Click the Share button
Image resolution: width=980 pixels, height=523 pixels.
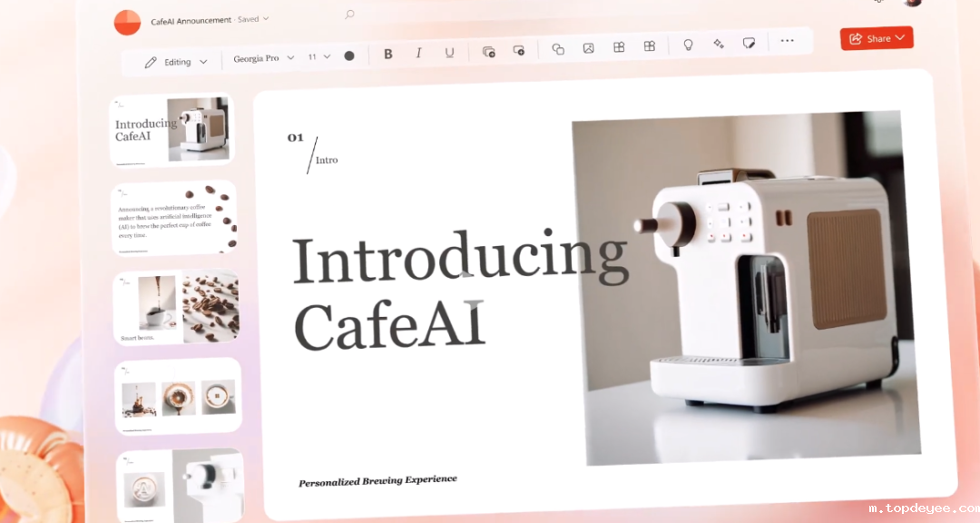(x=877, y=38)
